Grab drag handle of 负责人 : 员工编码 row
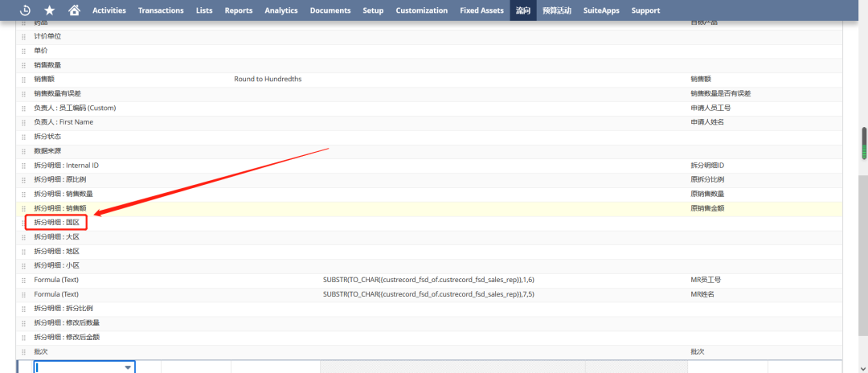868x373 pixels. [x=24, y=109]
